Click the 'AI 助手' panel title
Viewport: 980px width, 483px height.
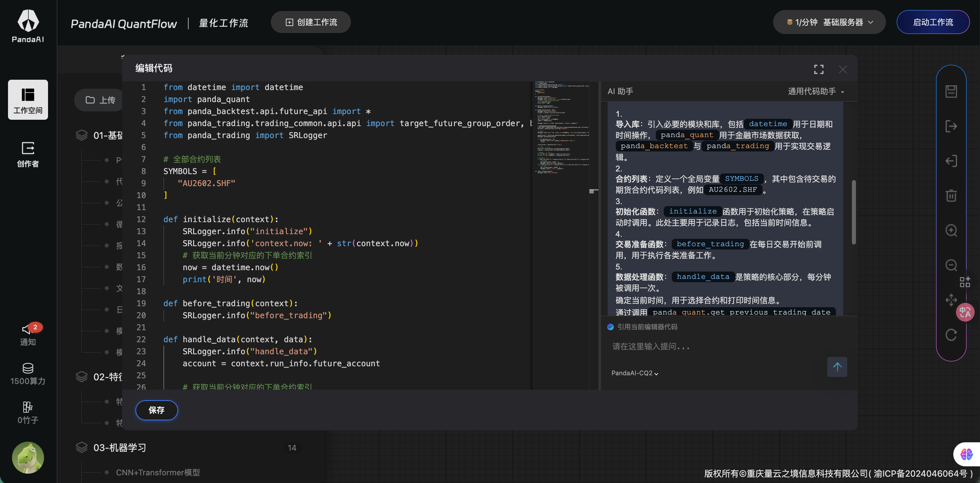(620, 91)
